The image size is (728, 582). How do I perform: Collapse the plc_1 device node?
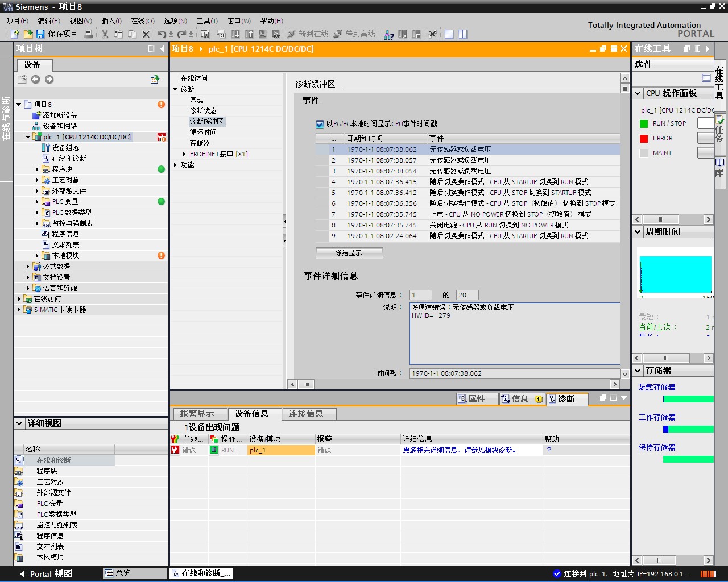(x=28, y=137)
